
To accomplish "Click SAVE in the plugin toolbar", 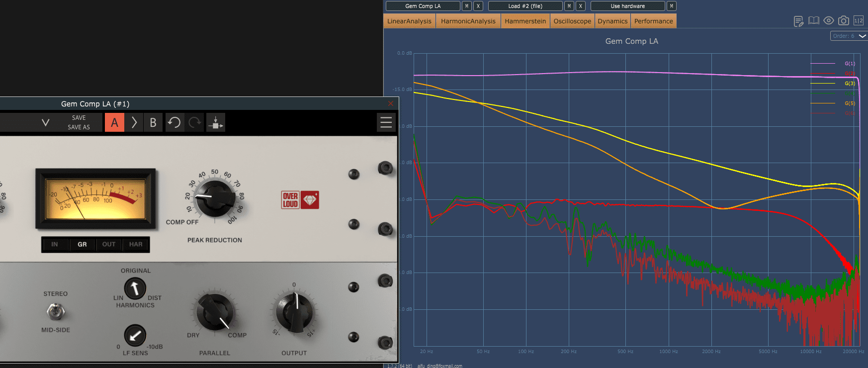I will 79,118.
